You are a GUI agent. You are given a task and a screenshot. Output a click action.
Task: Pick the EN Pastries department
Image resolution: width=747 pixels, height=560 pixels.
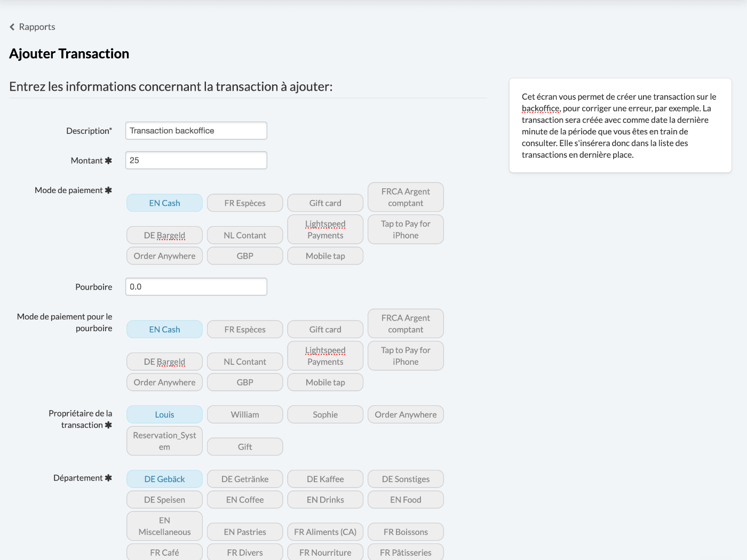[245, 532]
